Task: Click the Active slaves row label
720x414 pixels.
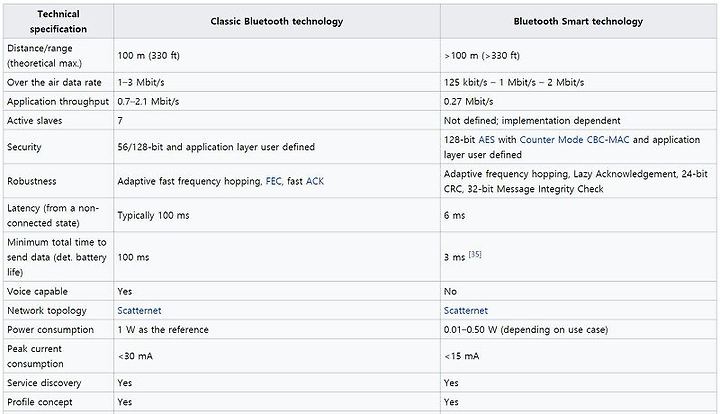Action: [34, 121]
